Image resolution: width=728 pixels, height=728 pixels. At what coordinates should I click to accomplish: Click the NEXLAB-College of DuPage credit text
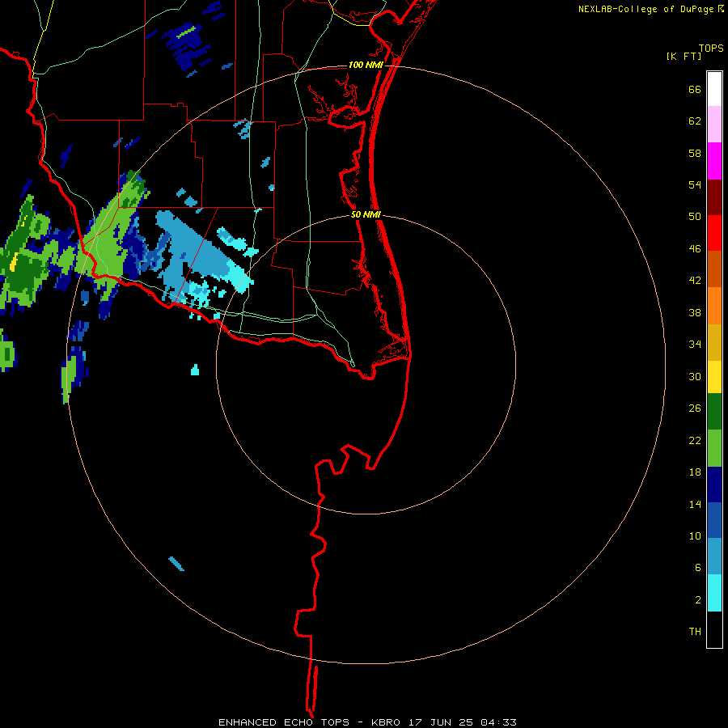[651, 9]
